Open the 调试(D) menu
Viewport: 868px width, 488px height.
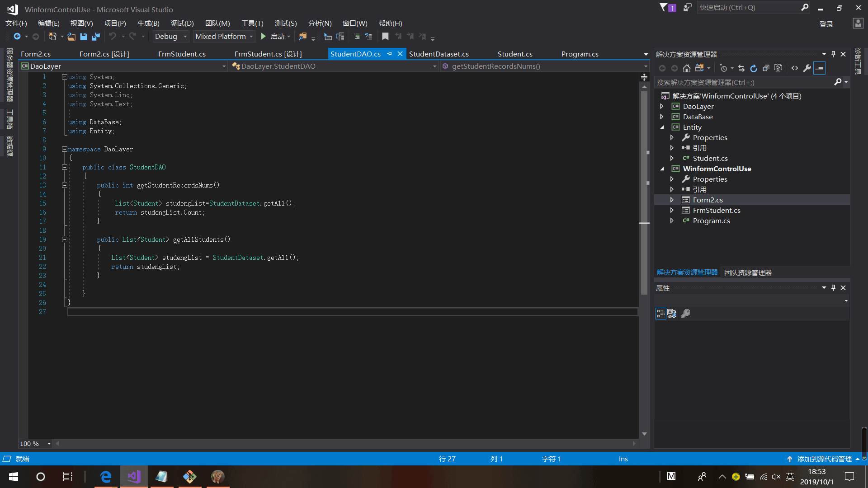tap(182, 23)
